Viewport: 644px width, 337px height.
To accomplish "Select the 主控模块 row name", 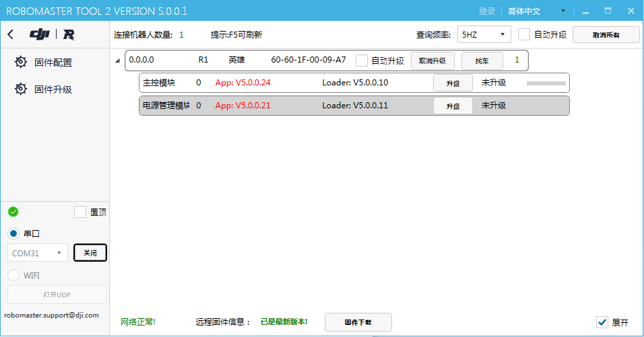I will [x=159, y=83].
